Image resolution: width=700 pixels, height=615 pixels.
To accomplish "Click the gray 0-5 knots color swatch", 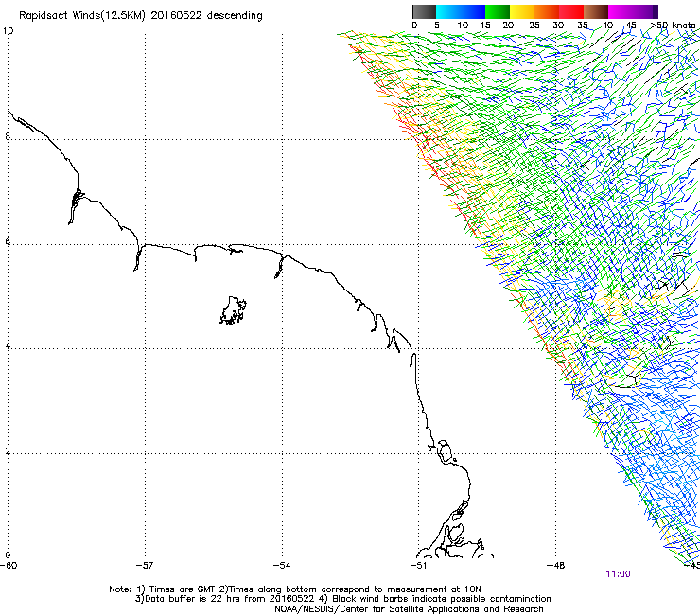I will [424, 11].
